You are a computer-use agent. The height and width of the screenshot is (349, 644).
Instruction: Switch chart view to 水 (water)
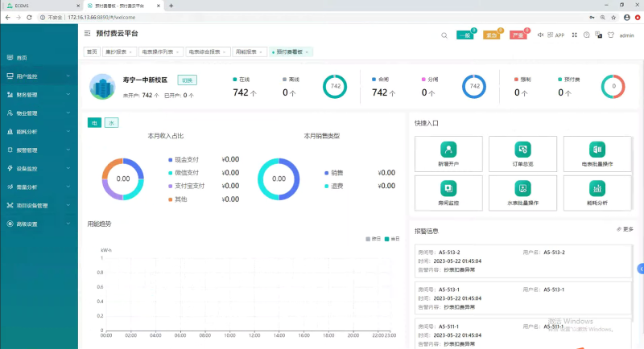click(111, 123)
